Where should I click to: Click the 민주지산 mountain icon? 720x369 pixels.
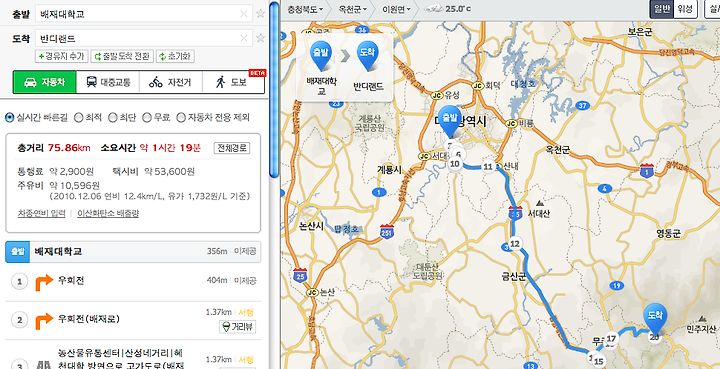click(x=702, y=319)
